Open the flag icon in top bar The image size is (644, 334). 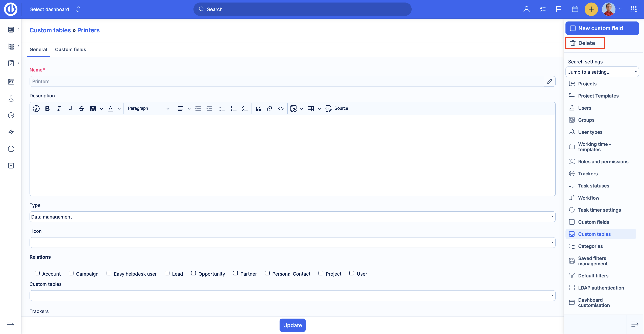click(x=558, y=9)
